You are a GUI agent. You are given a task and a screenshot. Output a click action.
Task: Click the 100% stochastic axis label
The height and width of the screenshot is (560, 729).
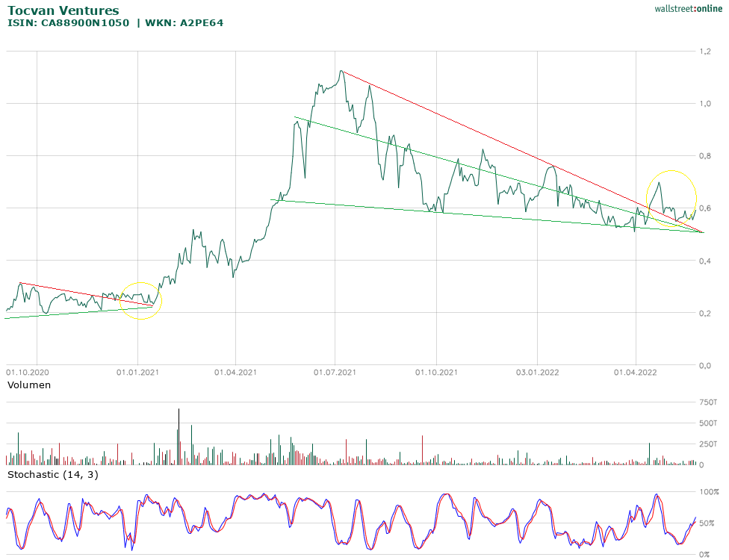tap(710, 492)
